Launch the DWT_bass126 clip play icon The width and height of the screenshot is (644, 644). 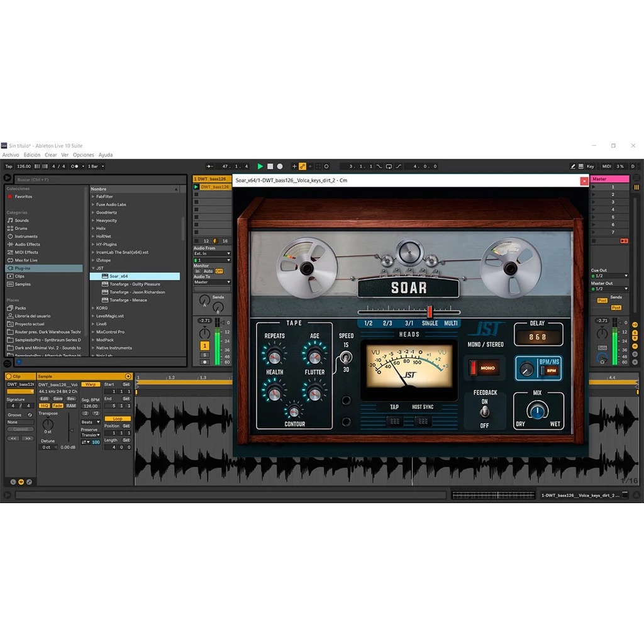tap(196, 187)
